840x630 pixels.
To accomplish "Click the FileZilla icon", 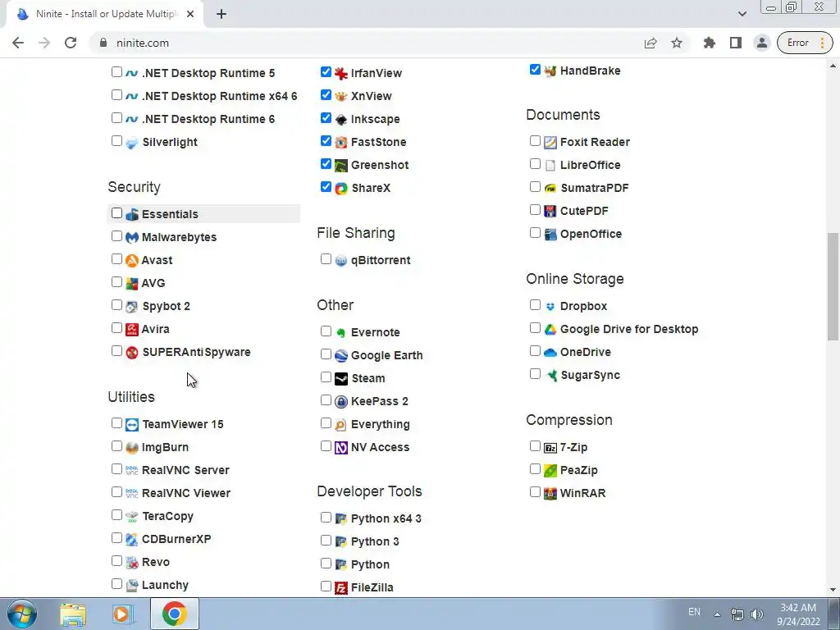I will tap(340, 588).
